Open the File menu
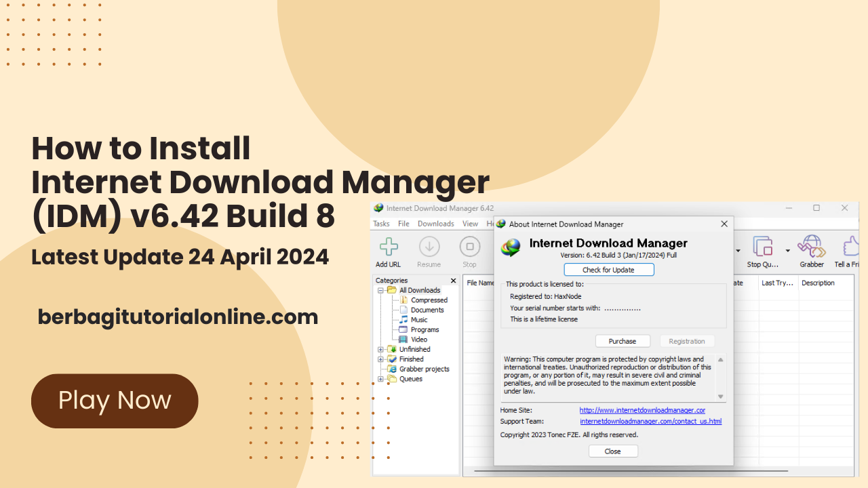Screen dimensions: 868x488 point(403,224)
